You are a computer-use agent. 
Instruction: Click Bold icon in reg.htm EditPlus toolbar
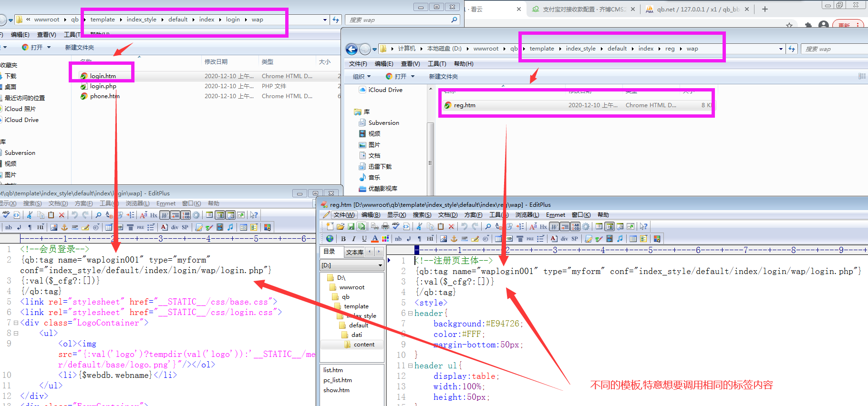point(343,239)
